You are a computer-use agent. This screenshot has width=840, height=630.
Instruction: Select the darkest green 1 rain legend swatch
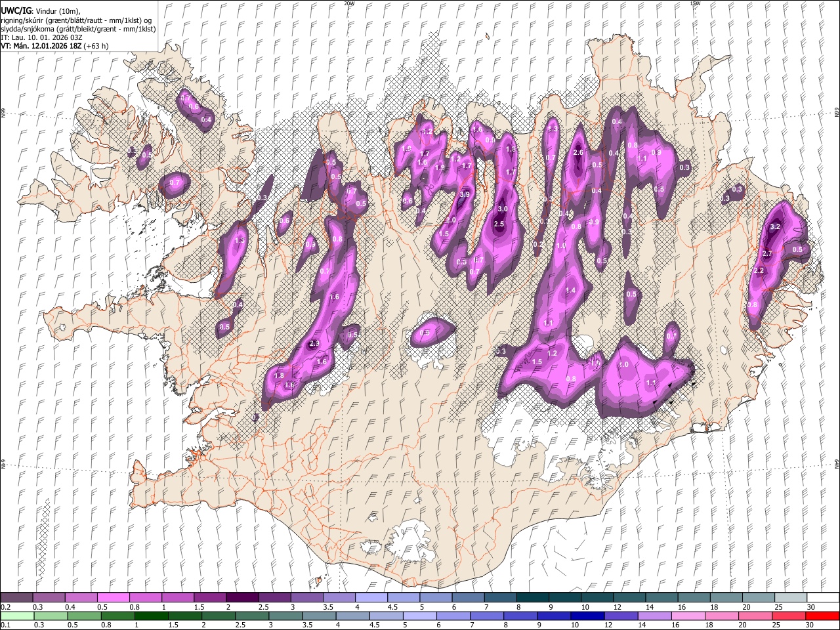pos(151,616)
